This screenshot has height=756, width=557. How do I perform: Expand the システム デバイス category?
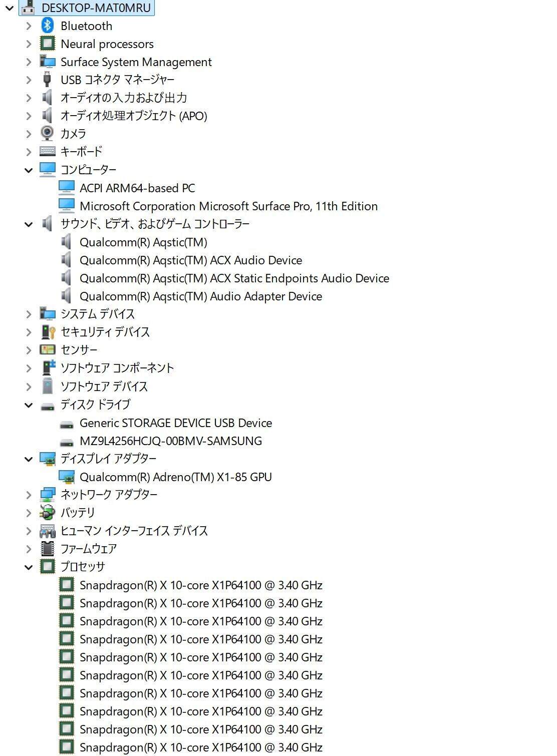click(29, 314)
